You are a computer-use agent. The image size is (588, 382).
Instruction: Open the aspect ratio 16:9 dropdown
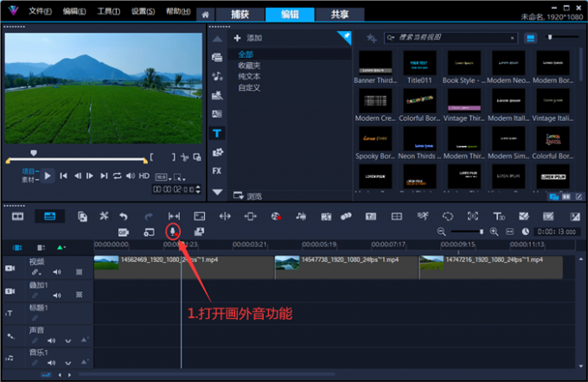coord(161,176)
